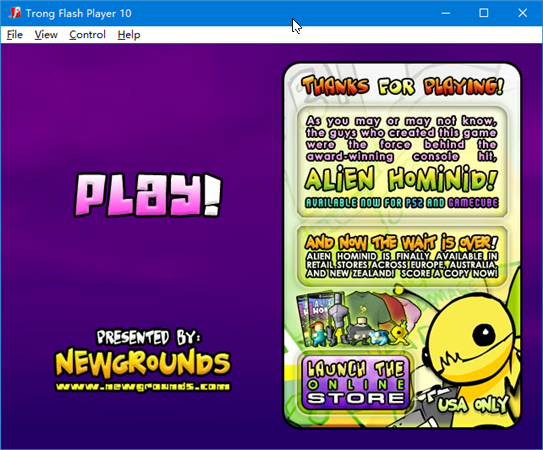Open the View menu
Image resolution: width=543 pixels, height=450 pixels.
pyautogui.click(x=46, y=35)
